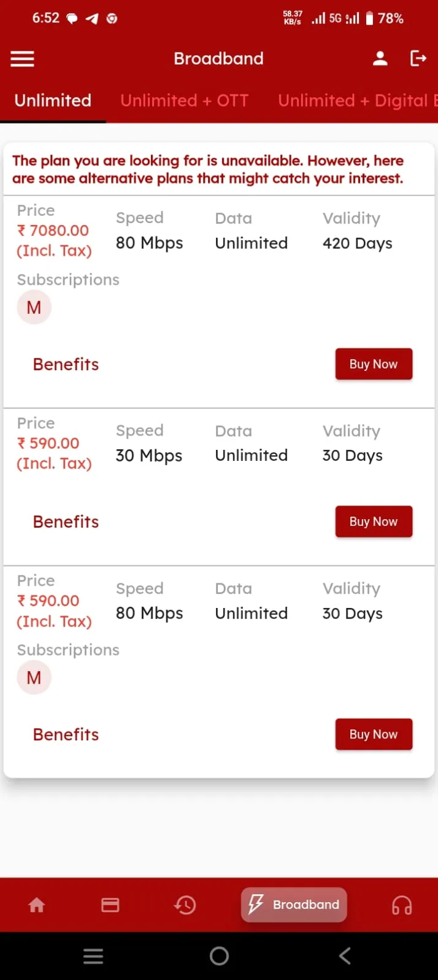Open the headphones support icon
The height and width of the screenshot is (980, 438).
402,905
